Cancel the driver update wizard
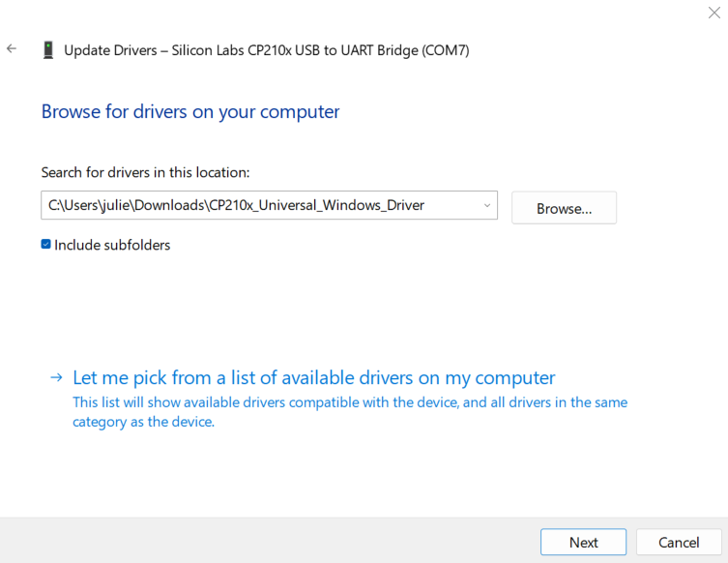The height and width of the screenshot is (563, 728). 678,542
